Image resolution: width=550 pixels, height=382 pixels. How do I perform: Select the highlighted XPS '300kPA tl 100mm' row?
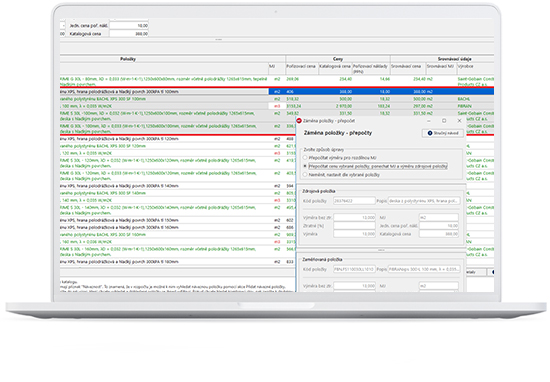277,92
